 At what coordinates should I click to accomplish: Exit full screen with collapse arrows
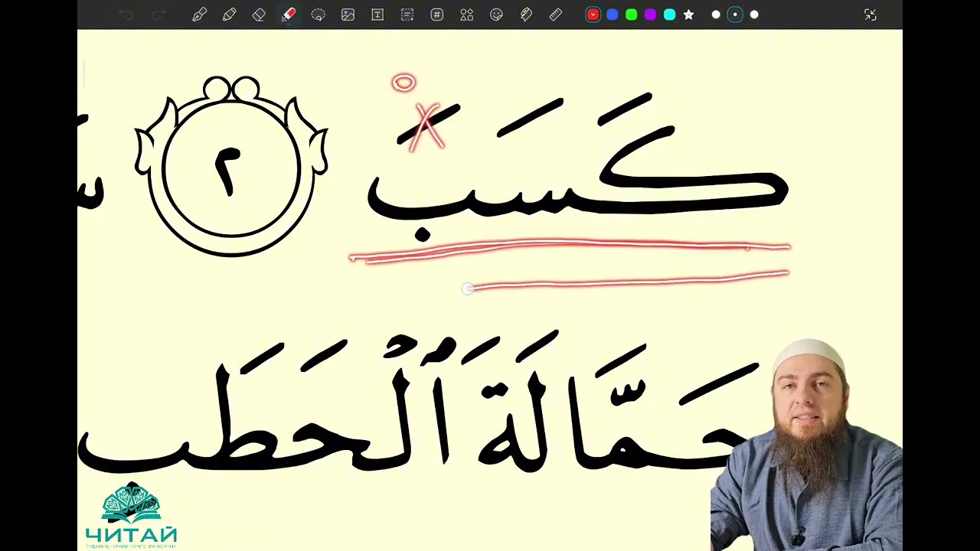pyautogui.click(x=871, y=15)
